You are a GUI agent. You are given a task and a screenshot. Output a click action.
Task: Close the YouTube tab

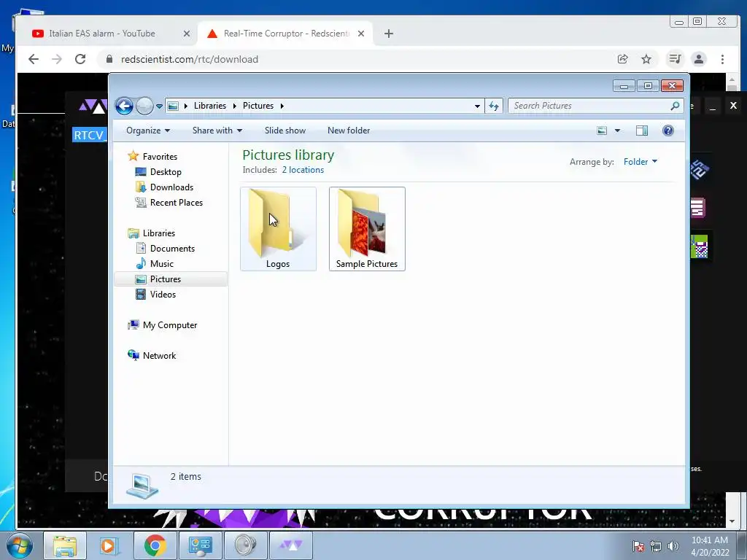click(x=187, y=34)
